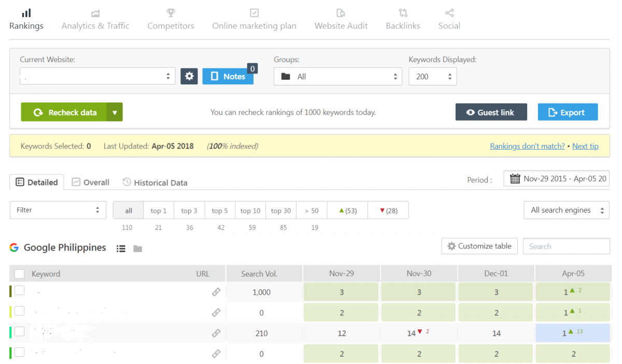This screenshot has height=364, width=622.
Task: Switch to the Historical Data tab
Action: coord(155,182)
